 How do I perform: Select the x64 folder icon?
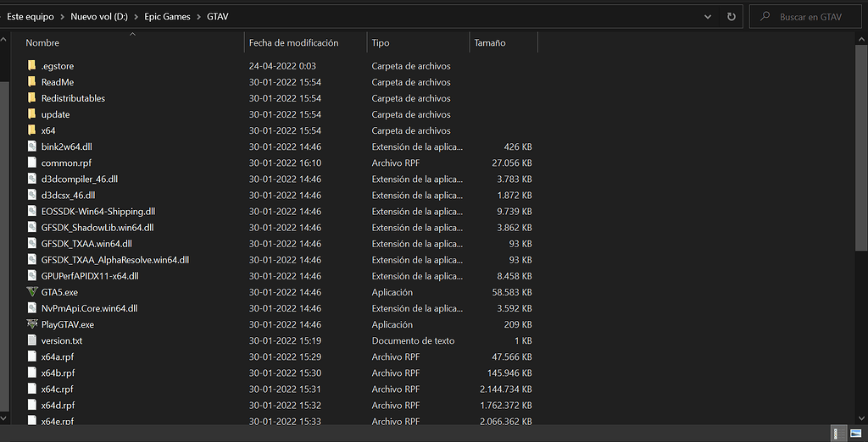pyautogui.click(x=32, y=130)
